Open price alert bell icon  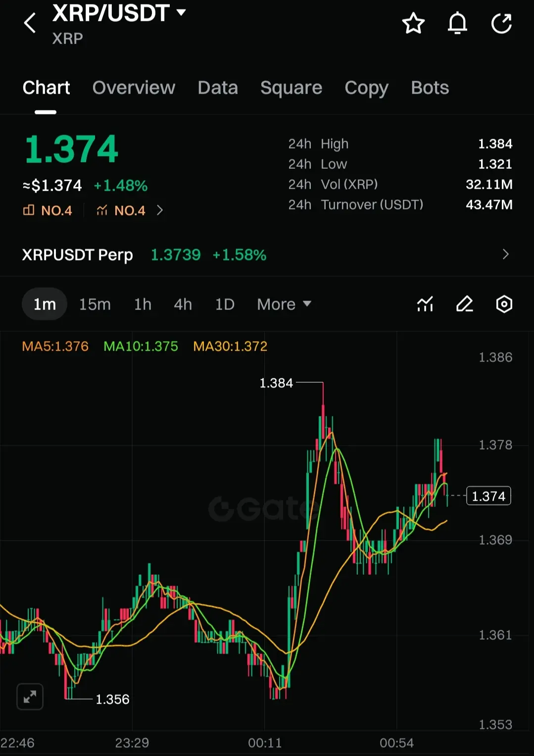pyautogui.click(x=457, y=23)
